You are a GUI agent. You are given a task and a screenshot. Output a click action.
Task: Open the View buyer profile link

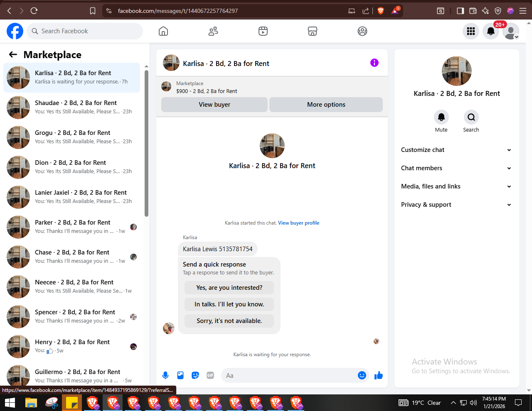[x=299, y=223]
